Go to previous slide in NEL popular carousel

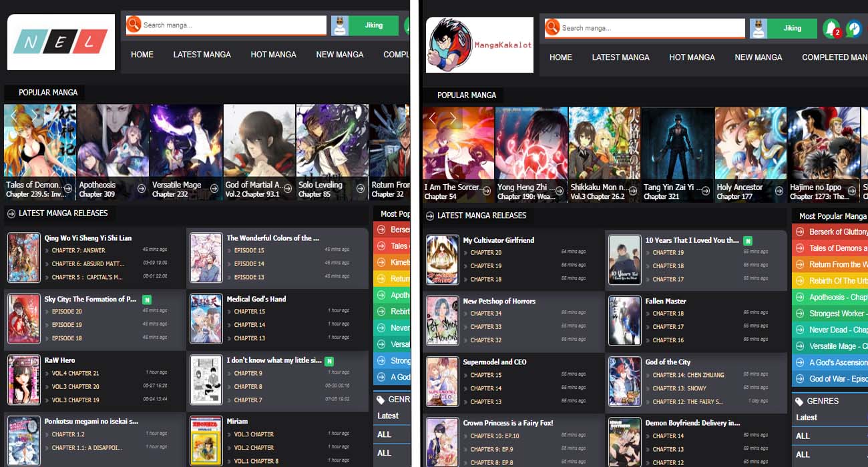(13, 116)
